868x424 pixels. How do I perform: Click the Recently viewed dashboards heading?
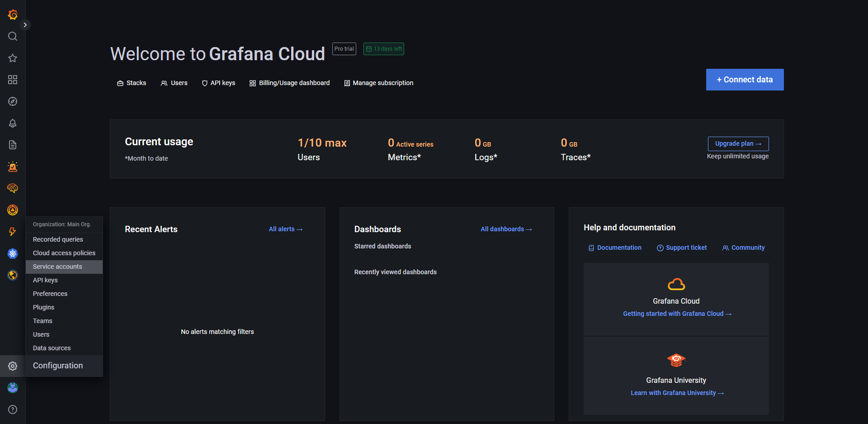(x=395, y=272)
